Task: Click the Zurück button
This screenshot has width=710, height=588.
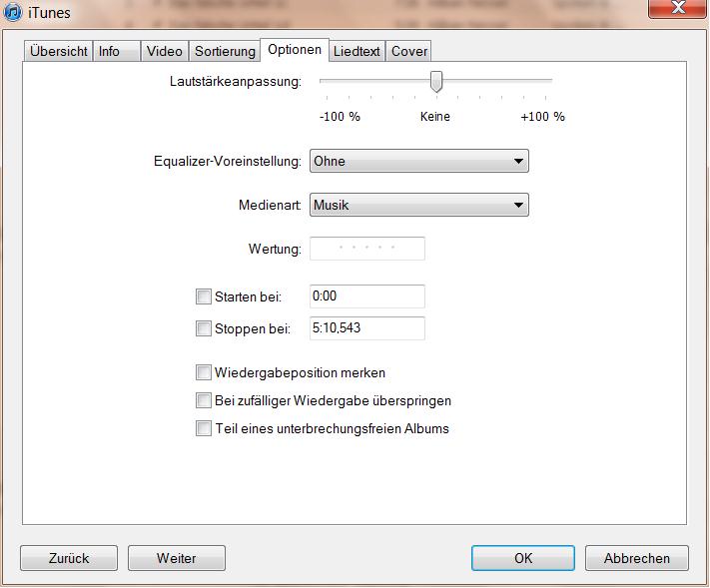Action: [x=69, y=558]
